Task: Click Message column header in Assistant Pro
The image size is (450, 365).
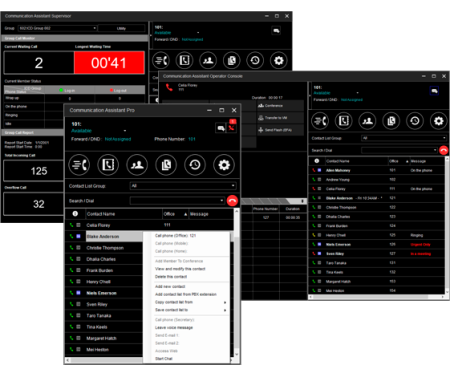Action: point(211,214)
